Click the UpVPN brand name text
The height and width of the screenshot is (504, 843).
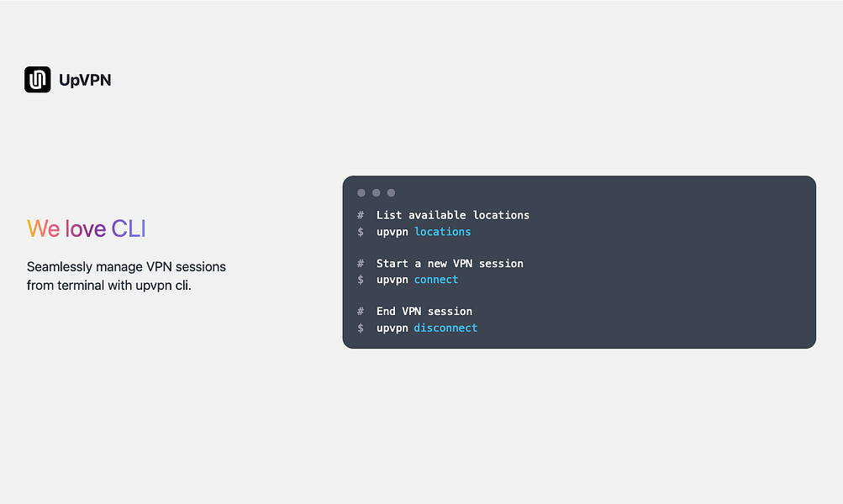[85, 81]
